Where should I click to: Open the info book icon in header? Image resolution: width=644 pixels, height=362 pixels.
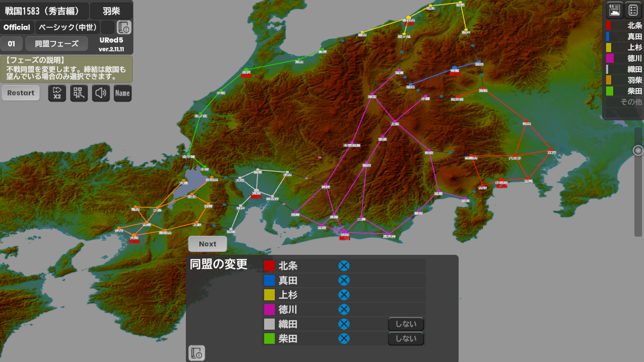124,27
